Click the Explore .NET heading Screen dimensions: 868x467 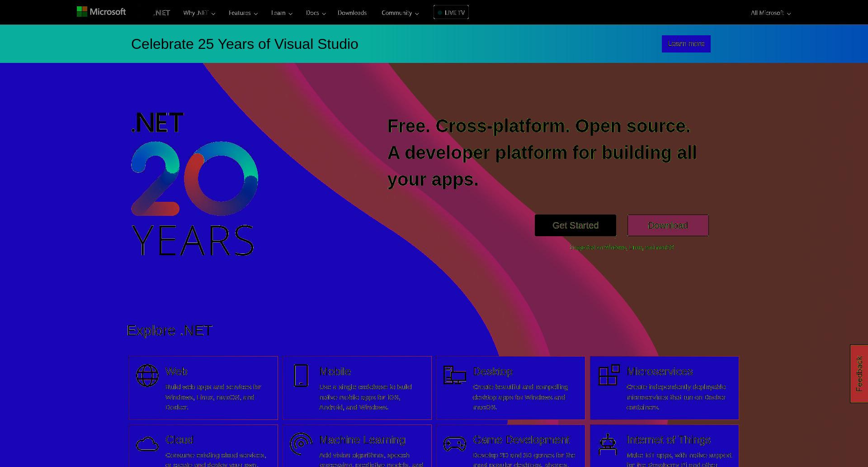[170, 330]
